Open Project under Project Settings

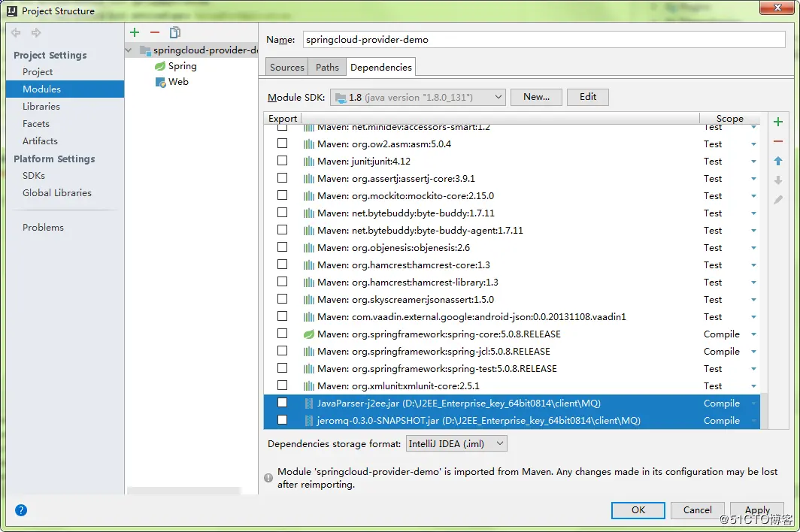tap(38, 72)
